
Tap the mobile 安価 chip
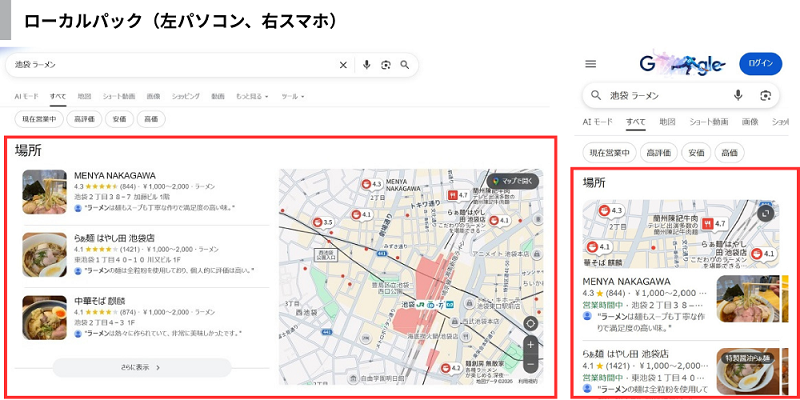(x=696, y=153)
